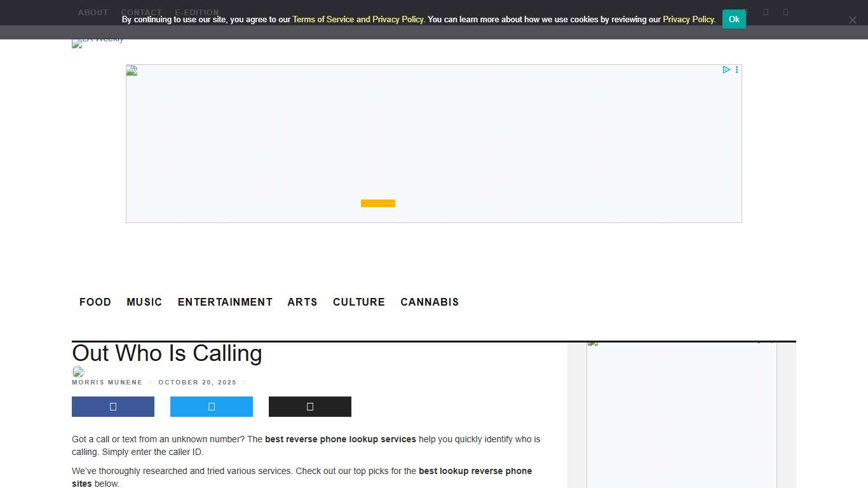Open the Music section

point(144,302)
